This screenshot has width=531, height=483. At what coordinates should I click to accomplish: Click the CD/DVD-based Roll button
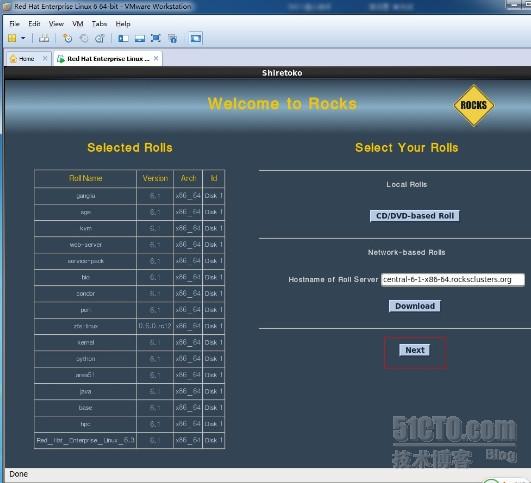pos(415,216)
